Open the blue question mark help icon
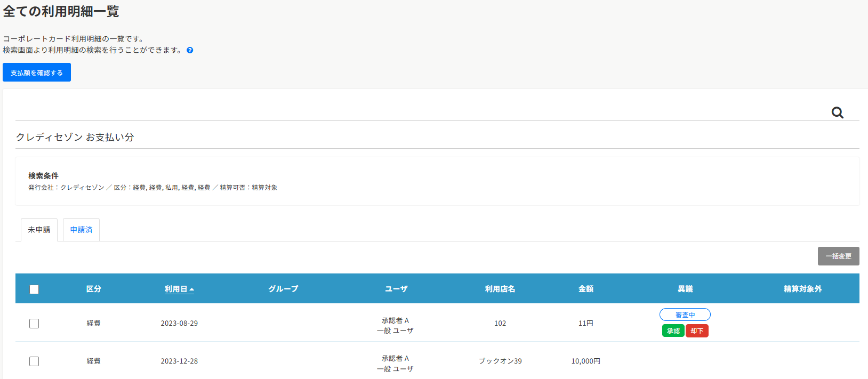 pyautogui.click(x=190, y=50)
